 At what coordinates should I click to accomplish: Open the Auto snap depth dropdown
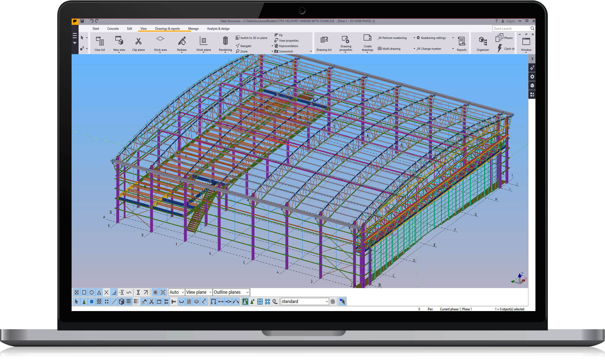tap(183, 292)
